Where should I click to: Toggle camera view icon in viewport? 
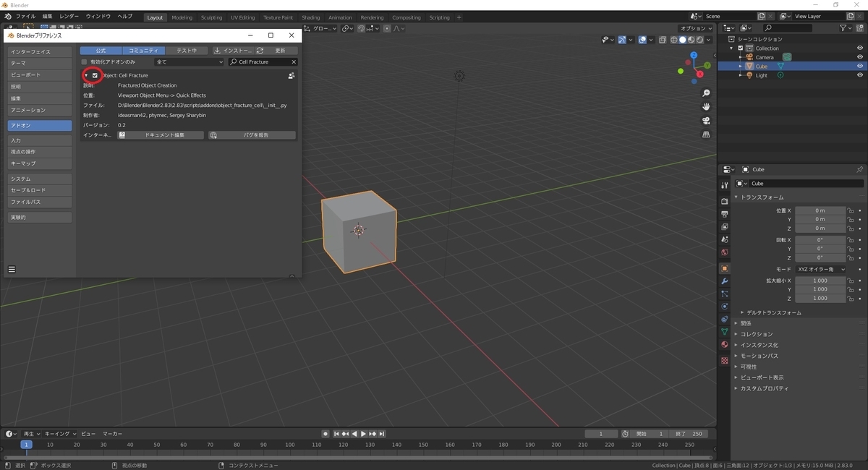pos(706,121)
